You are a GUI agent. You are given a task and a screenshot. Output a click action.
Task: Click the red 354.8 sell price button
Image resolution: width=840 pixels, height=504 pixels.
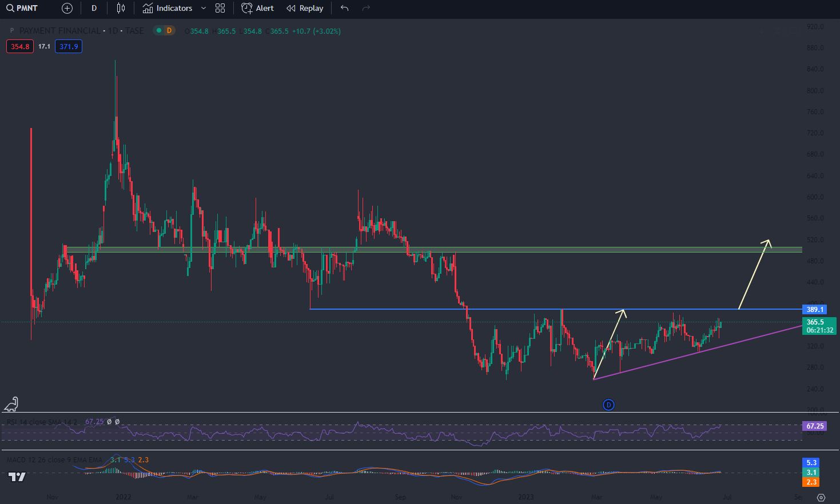20,46
